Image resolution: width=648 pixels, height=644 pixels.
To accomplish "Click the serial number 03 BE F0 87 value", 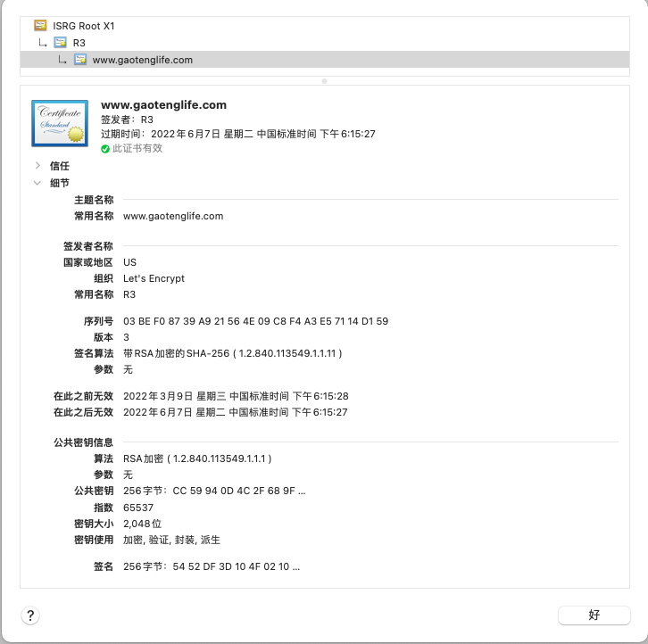I will pyautogui.click(x=256, y=321).
